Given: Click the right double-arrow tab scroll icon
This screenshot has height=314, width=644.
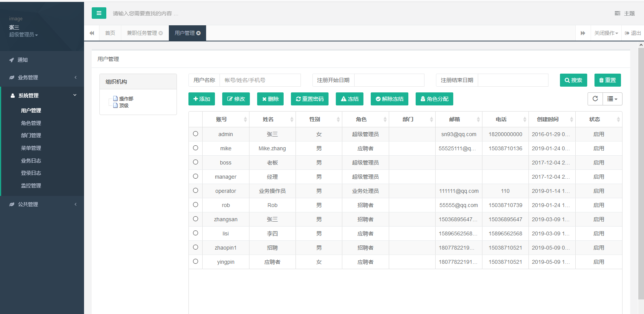Looking at the screenshot, I should pyautogui.click(x=583, y=33).
